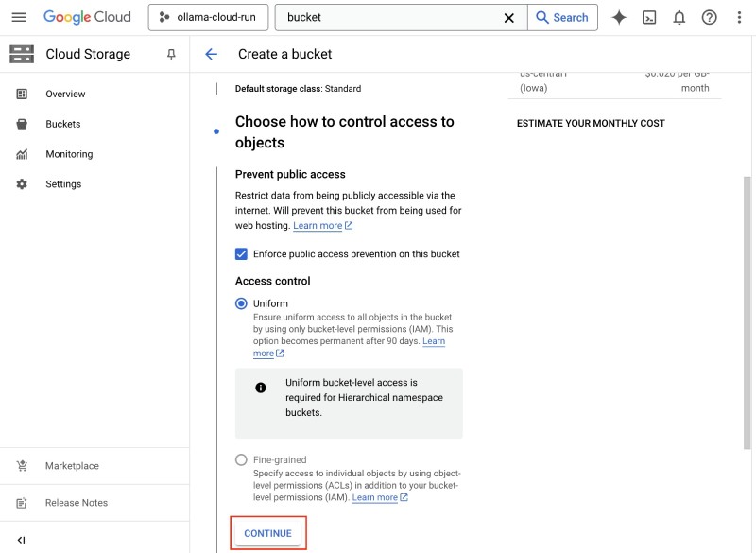Navigate to Buckets in the sidebar
The height and width of the screenshot is (553, 756).
(x=62, y=124)
